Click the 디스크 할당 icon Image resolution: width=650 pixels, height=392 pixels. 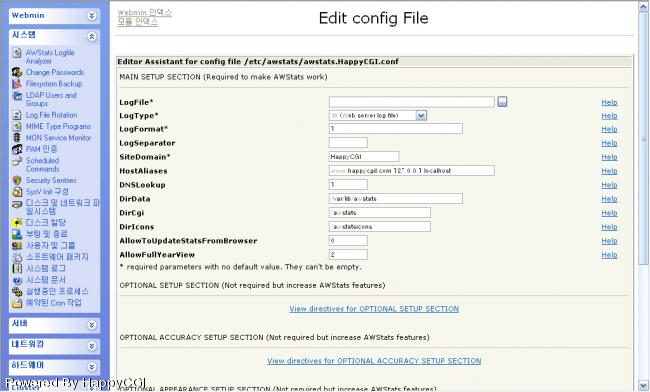[17, 223]
